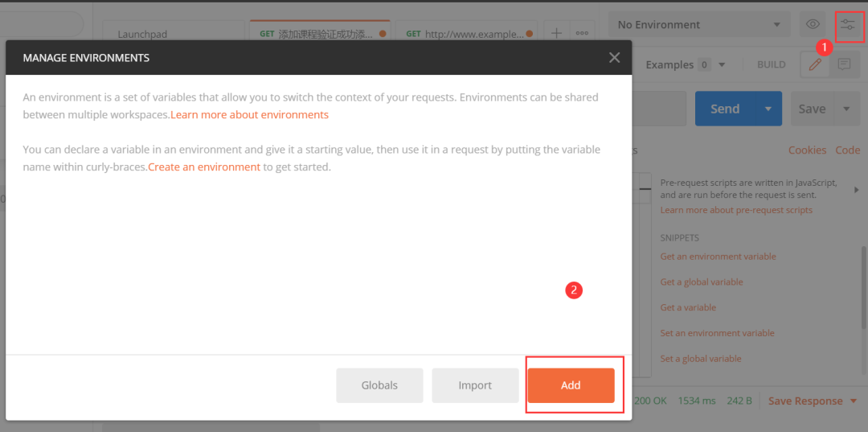Click the BUILD mode label
The image size is (868, 432).
771,65
